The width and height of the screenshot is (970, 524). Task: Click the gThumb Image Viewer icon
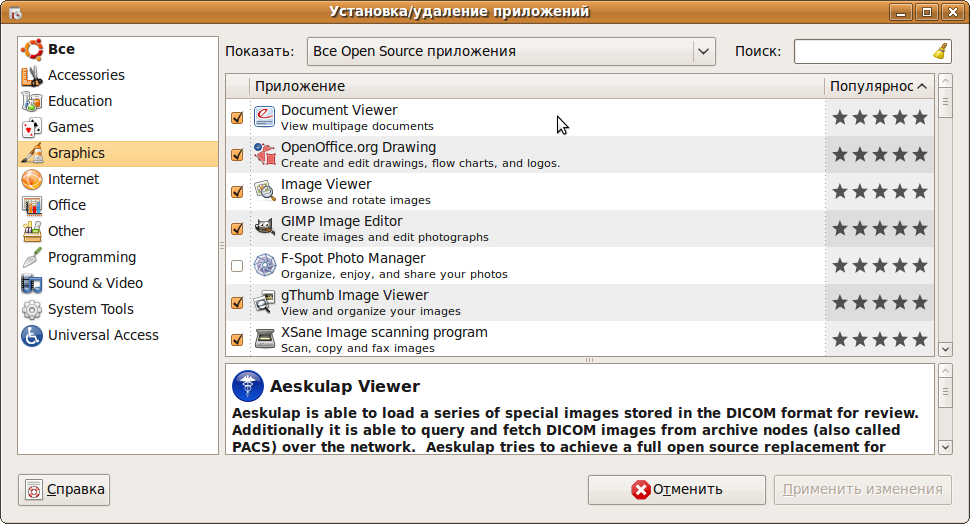[x=264, y=302]
